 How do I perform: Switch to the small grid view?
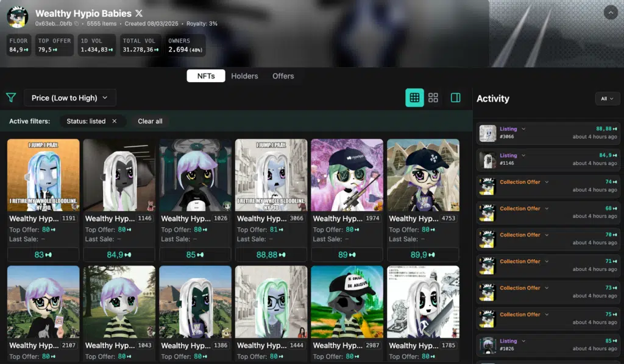pyautogui.click(x=414, y=97)
